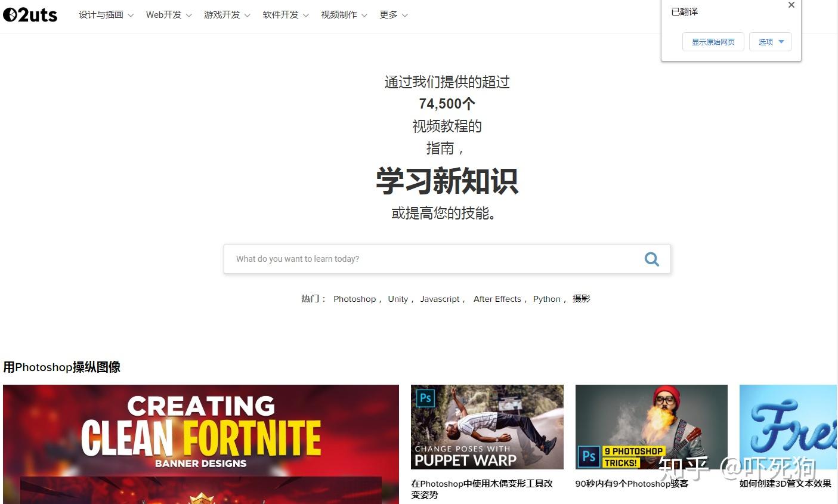This screenshot has width=838, height=504.
Task: Expand the 设计与插画 menu chevron
Action: pyautogui.click(x=131, y=16)
